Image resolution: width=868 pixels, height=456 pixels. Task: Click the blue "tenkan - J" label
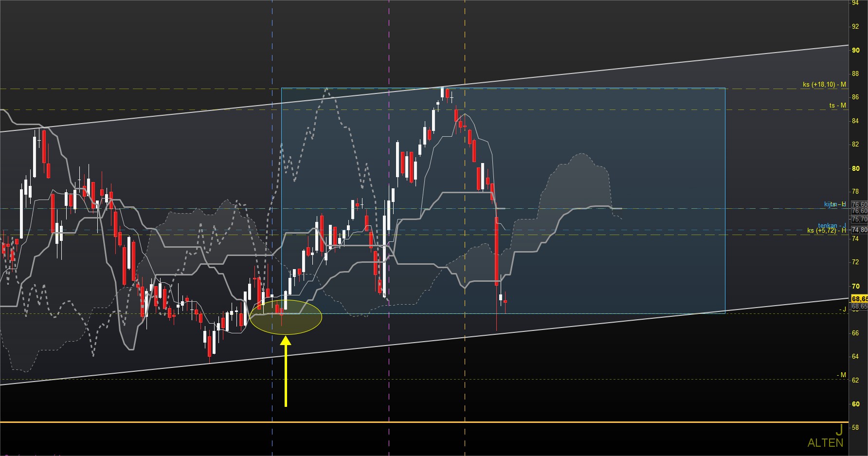coord(831,225)
